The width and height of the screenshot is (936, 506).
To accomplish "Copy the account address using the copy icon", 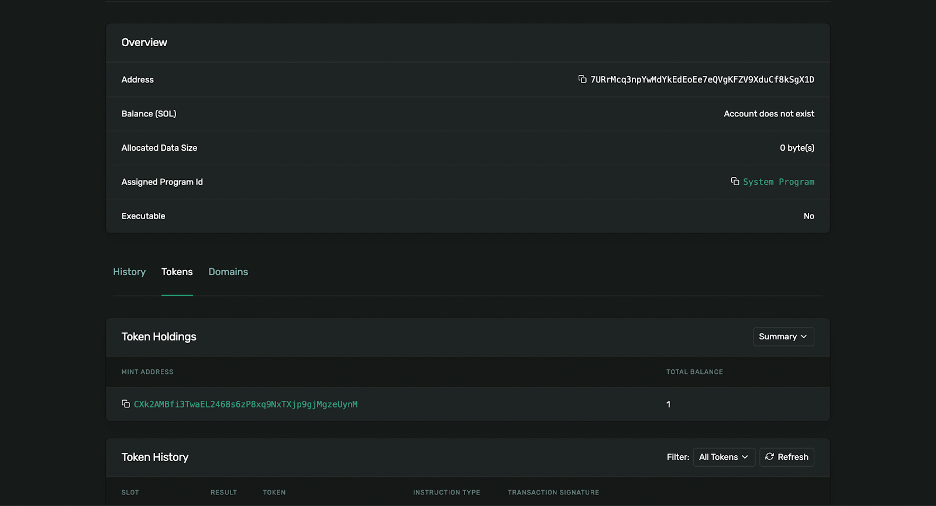I will (x=582, y=79).
